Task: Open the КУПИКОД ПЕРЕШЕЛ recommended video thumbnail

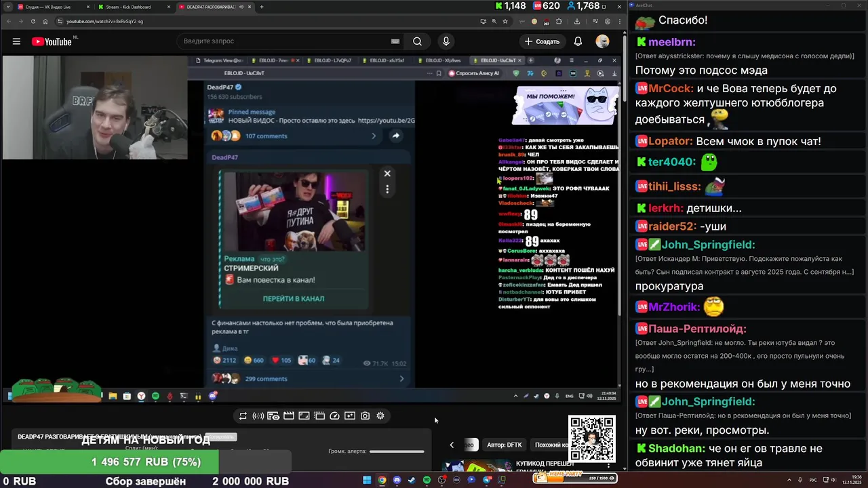Action: point(477,466)
